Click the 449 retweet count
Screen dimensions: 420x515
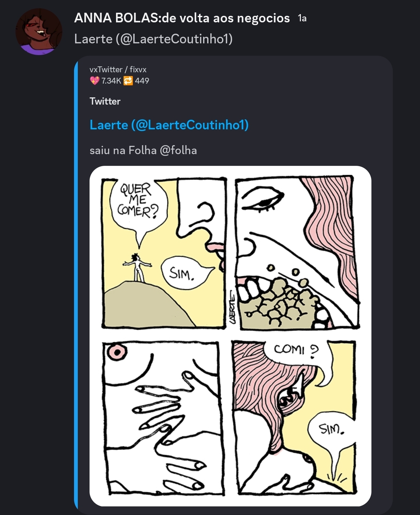coord(142,81)
